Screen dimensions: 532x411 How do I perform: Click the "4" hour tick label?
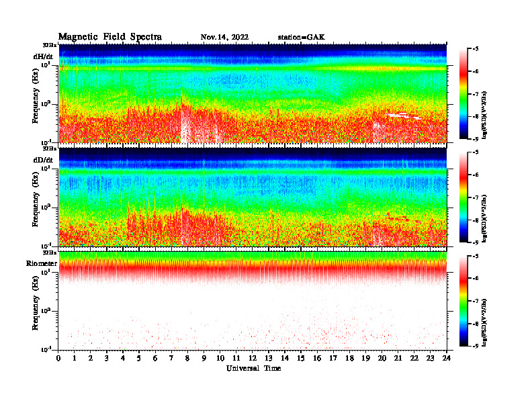tap(123, 359)
